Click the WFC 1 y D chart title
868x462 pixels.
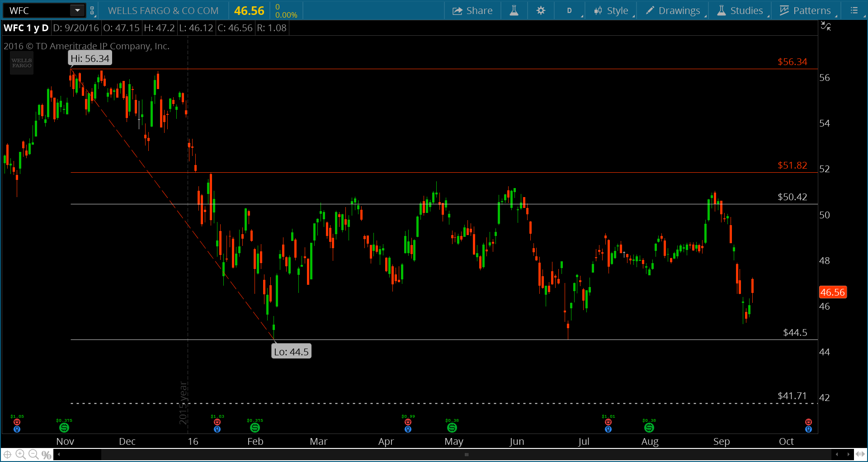click(x=26, y=28)
